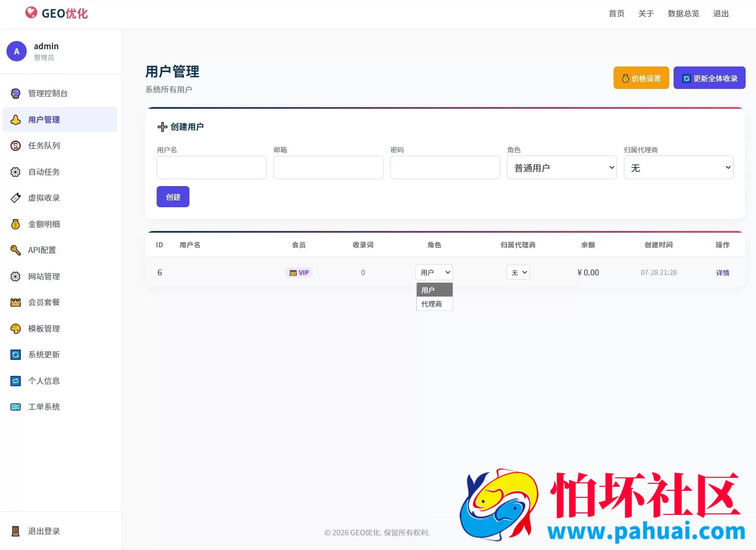Open 数据总览 in top navigation

684,13
